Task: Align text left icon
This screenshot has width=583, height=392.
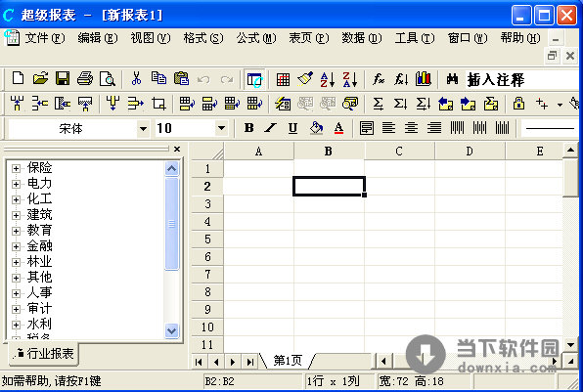Action: 388,128
